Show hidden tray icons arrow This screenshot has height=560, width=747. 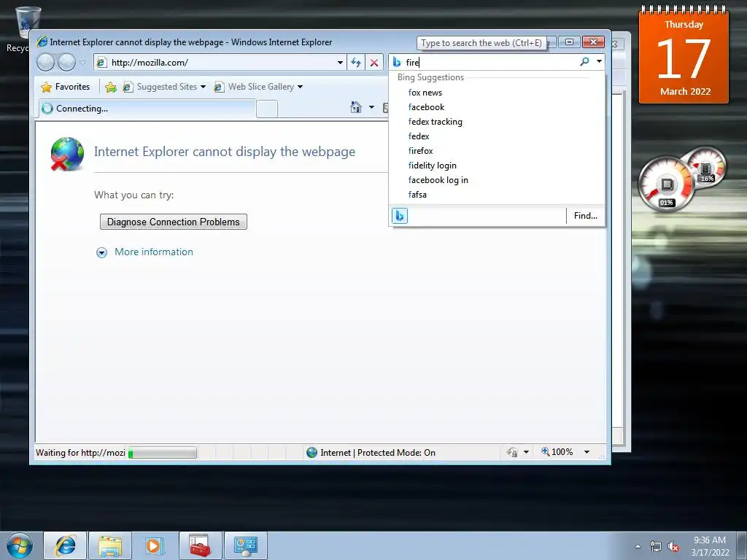(638, 546)
